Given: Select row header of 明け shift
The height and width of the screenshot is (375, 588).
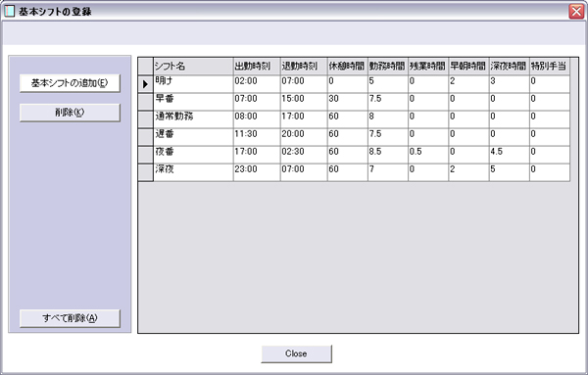Looking at the screenshot, I should click(145, 84).
